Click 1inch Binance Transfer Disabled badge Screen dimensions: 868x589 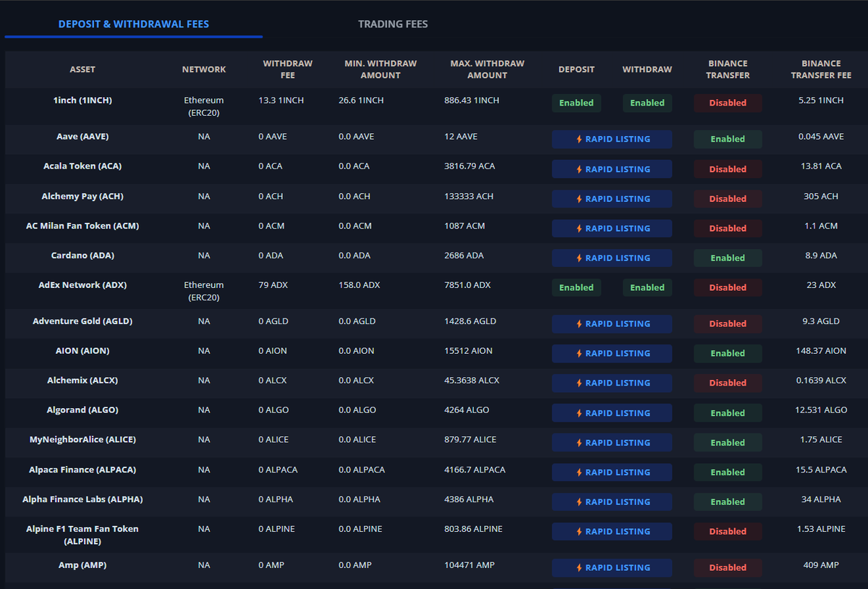click(728, 103)
